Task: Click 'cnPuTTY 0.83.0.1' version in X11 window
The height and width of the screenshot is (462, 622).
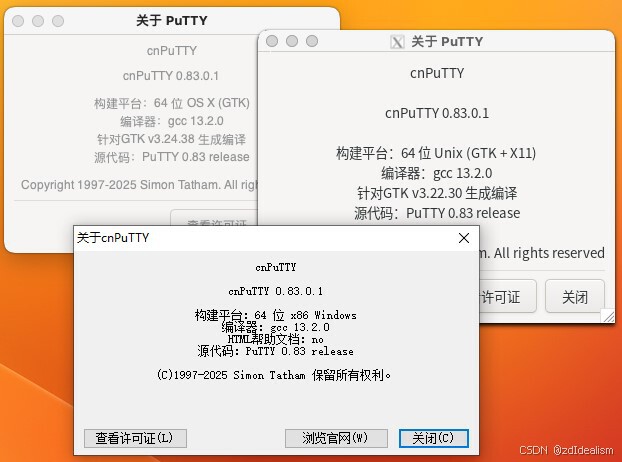Action: (437, 113)
